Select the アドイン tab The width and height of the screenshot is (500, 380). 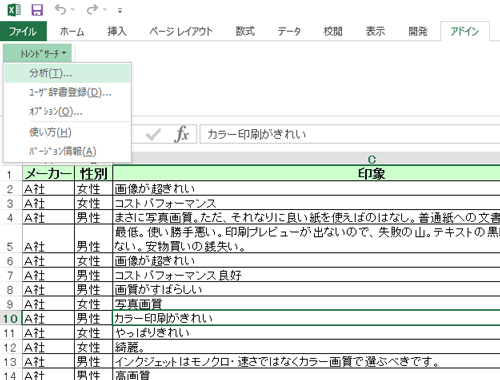(465, 31)
